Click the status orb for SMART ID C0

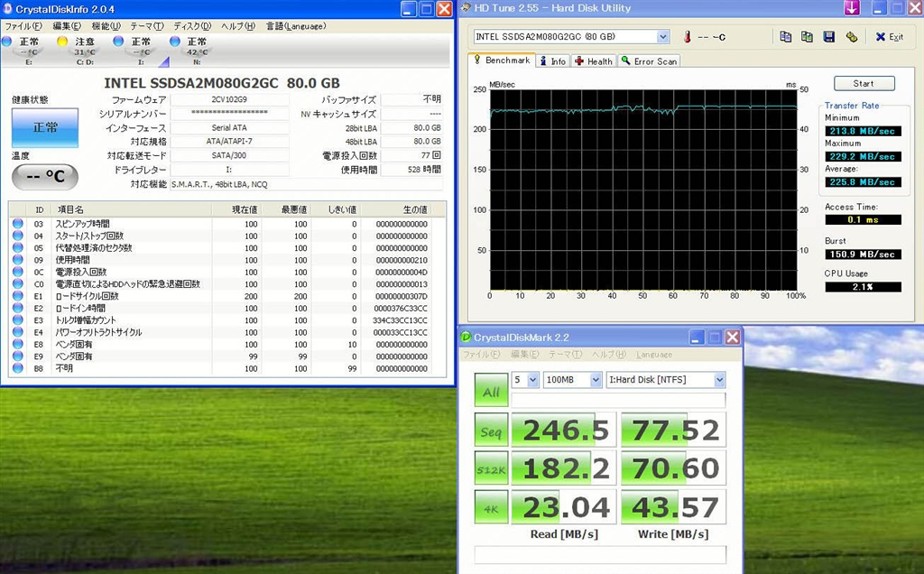pyautogui.click(x=18, y=284)
